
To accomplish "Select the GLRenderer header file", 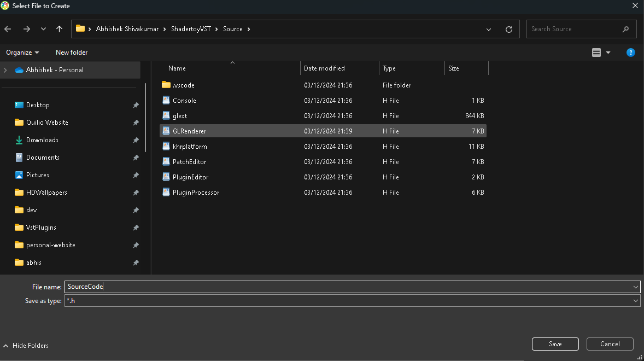I will coord(323,131).
